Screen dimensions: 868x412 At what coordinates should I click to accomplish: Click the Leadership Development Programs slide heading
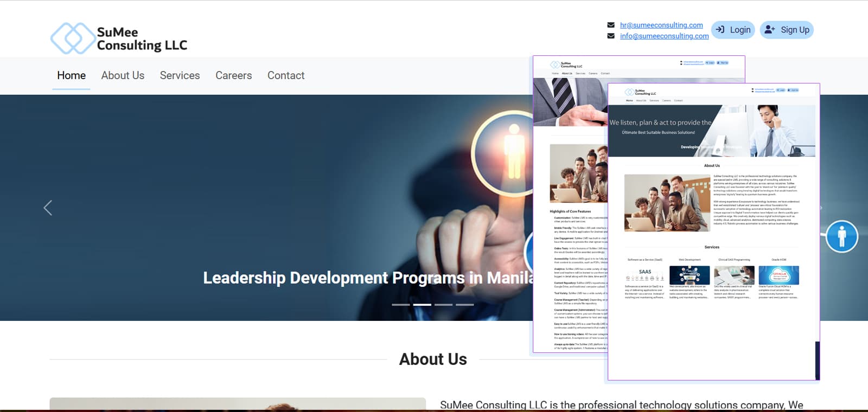click(368, 278)
